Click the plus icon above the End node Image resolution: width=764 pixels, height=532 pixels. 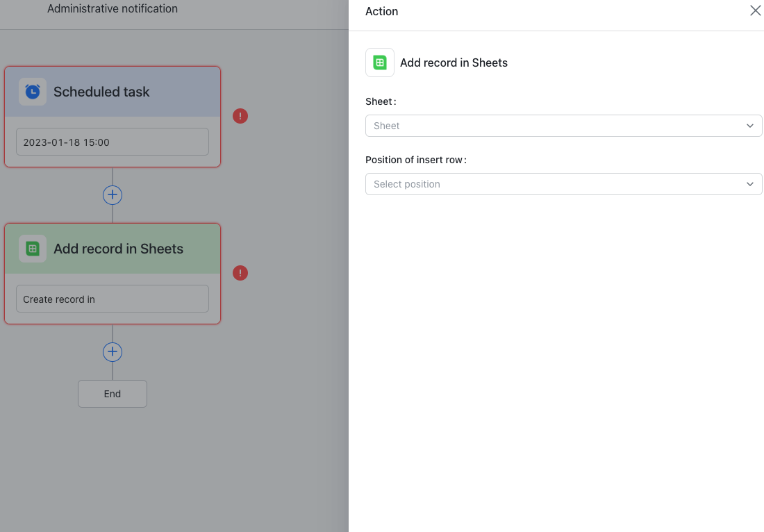pyautogui.click(x=112, y=351)
